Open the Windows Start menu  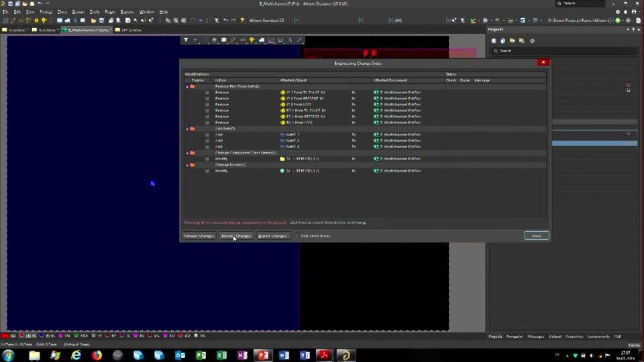point(9,355)
